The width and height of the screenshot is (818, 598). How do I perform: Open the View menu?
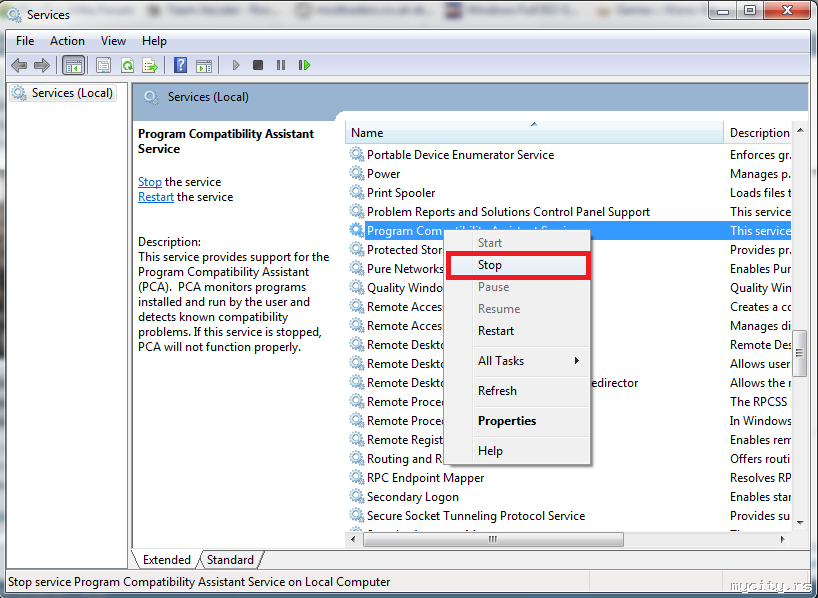pyautogui.click(x=113, y=41)
